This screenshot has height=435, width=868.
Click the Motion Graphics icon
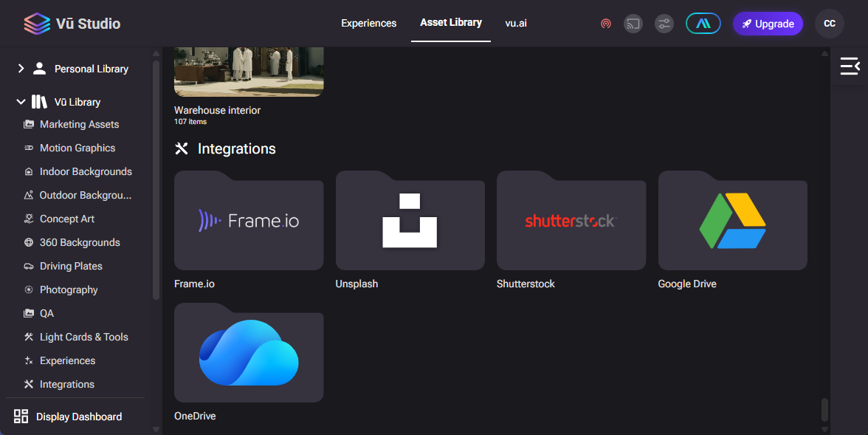[x=29, y=148]
